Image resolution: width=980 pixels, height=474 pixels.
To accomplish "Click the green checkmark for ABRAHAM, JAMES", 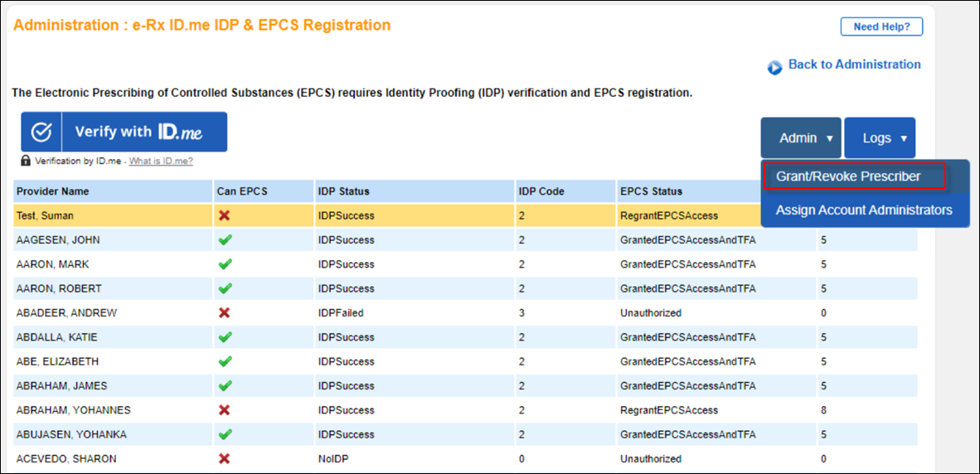I will tap(224, 386).
